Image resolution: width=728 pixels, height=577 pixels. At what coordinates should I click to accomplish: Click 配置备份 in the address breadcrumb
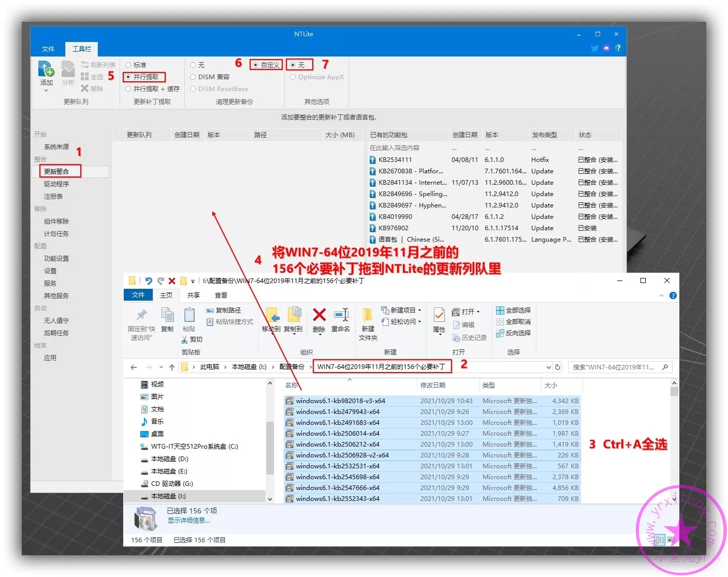[x=292, y=367]
